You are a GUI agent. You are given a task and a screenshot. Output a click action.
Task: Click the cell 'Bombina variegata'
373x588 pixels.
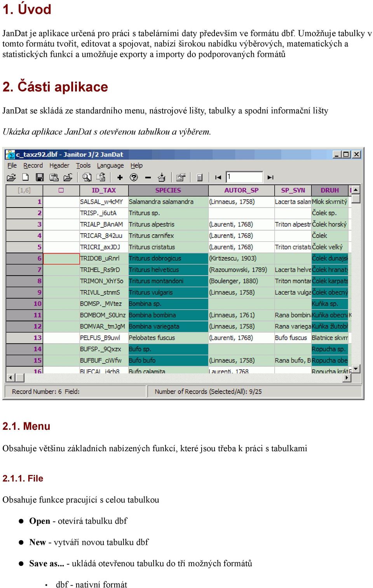[x=168, y=326]
